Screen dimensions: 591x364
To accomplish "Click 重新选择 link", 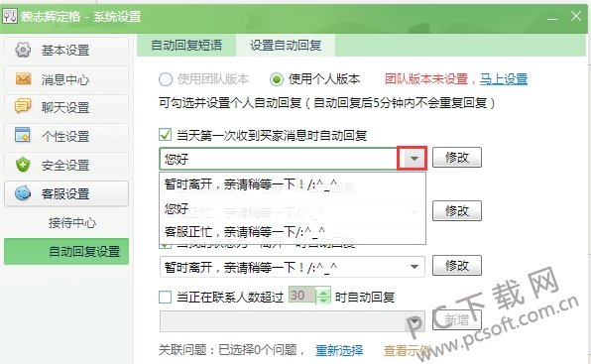I will (339, 350).
